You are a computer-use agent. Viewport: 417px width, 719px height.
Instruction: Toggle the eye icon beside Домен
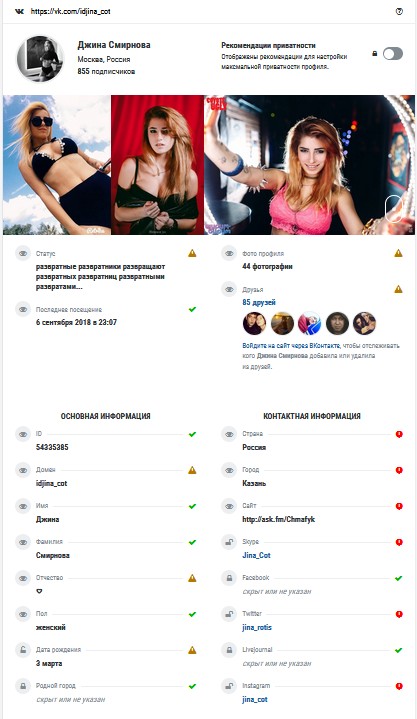click(23, 470)
